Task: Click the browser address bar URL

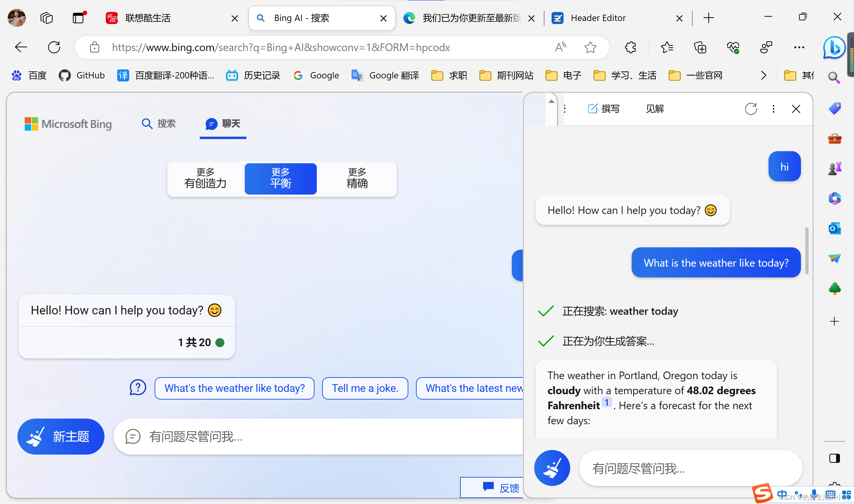Action: [281, 47]
